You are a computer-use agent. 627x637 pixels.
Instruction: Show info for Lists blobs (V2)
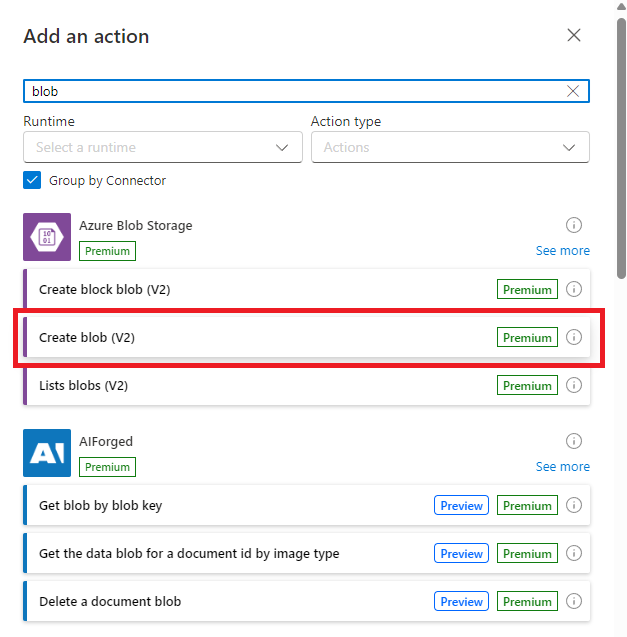[574, 385]
